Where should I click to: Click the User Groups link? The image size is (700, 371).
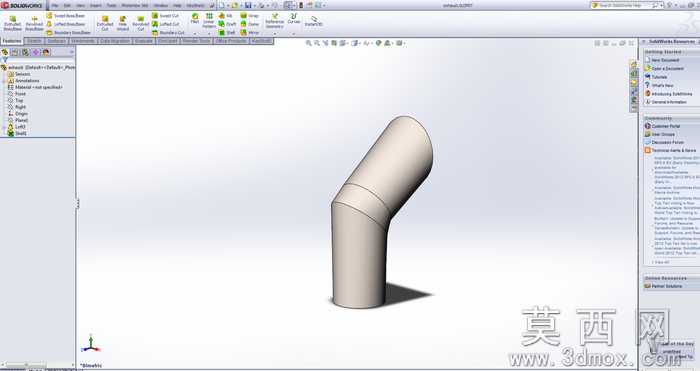tap(660, 134)
